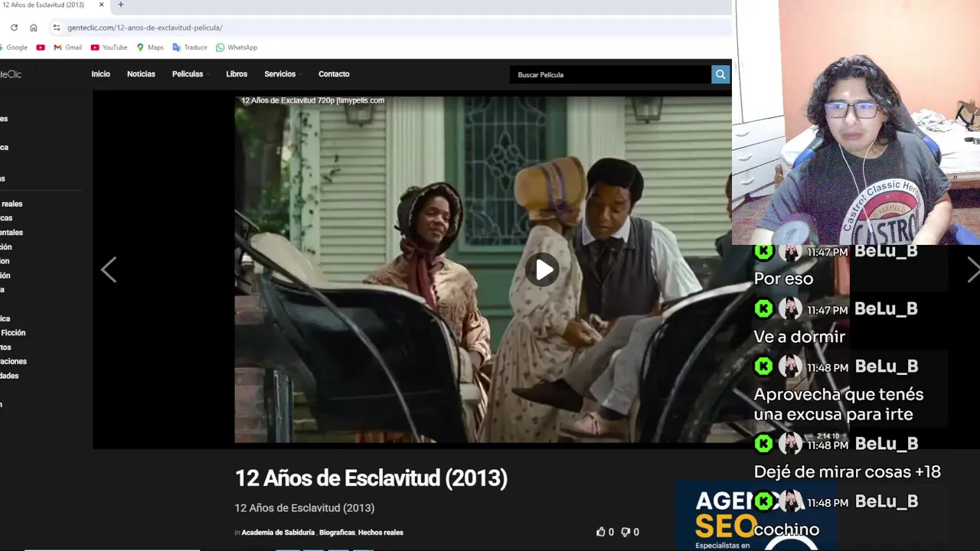Viewport: 980px width, 551px height.
Task: Click the video play button
Action: pos(543,269)
